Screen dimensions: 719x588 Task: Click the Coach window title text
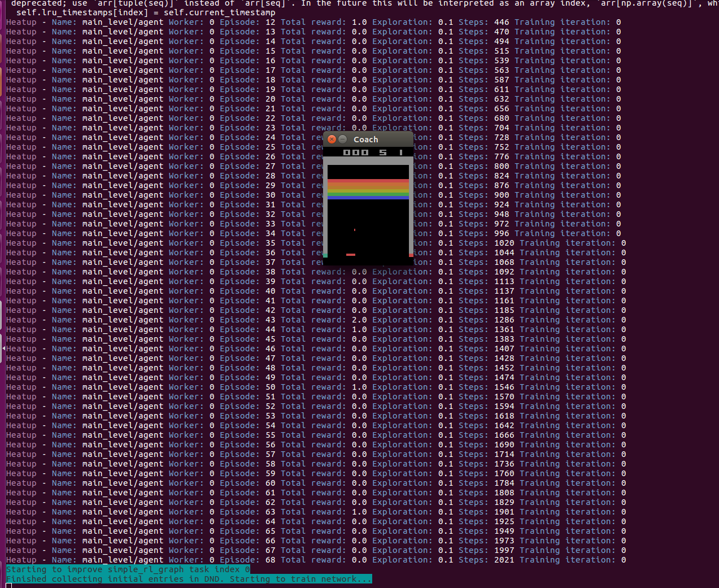pyautogui.click(x=365, y=140)
